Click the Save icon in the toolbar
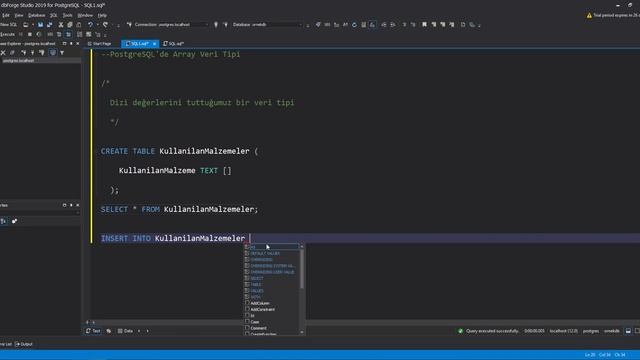 pyautogui.click(x=40, y=24)
